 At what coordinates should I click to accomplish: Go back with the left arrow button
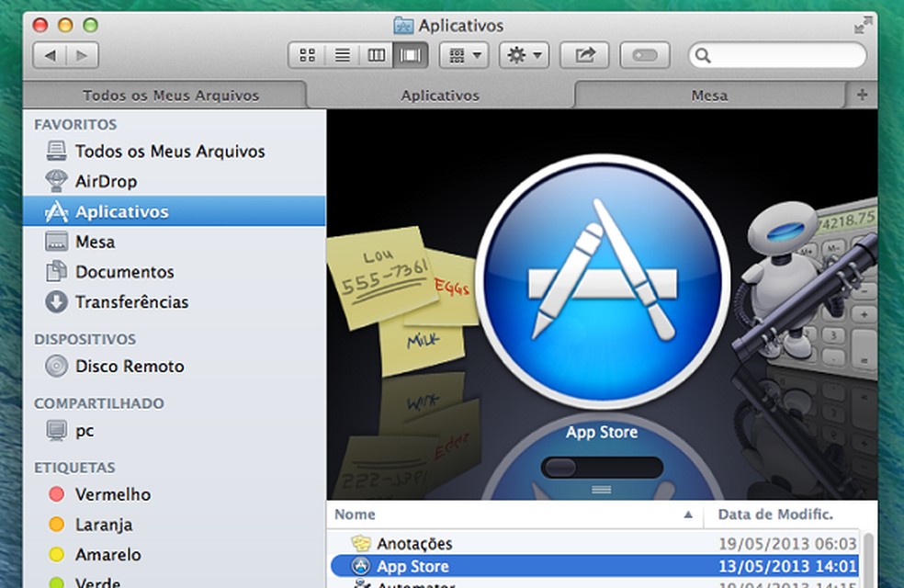click(51, 55)
